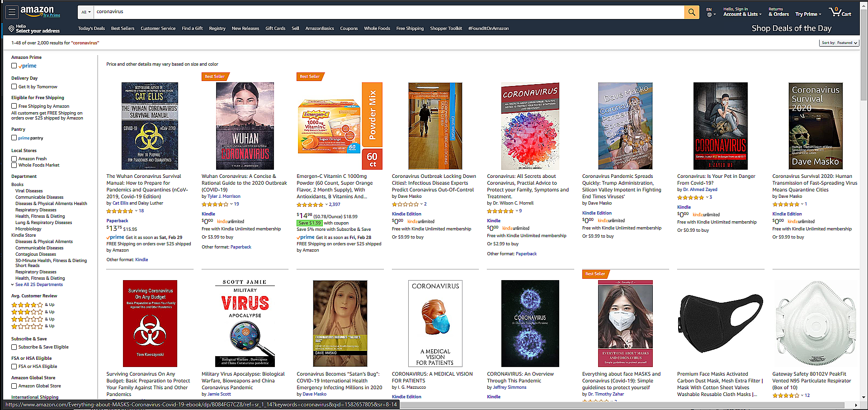Check Get It by Tomorrow option
Image resolution: width=868 pixels, height=410 pixels.
click(x=14, y=86)
